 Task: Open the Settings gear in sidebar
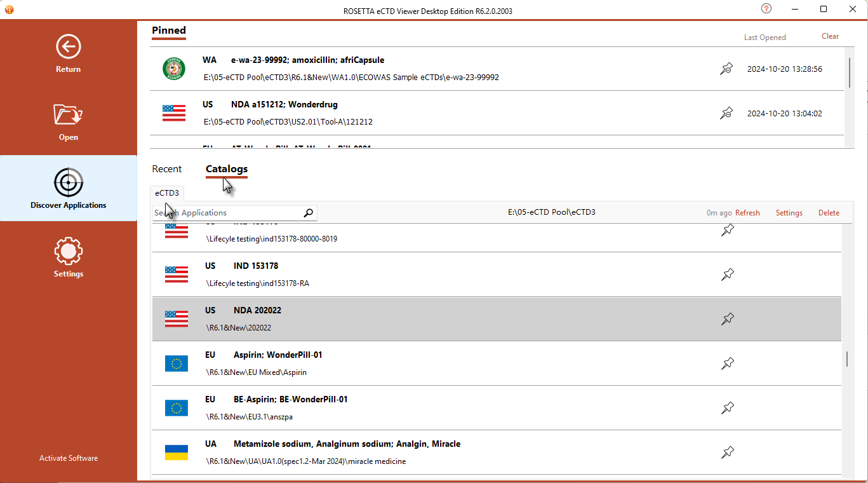click(x=68, y=252)
